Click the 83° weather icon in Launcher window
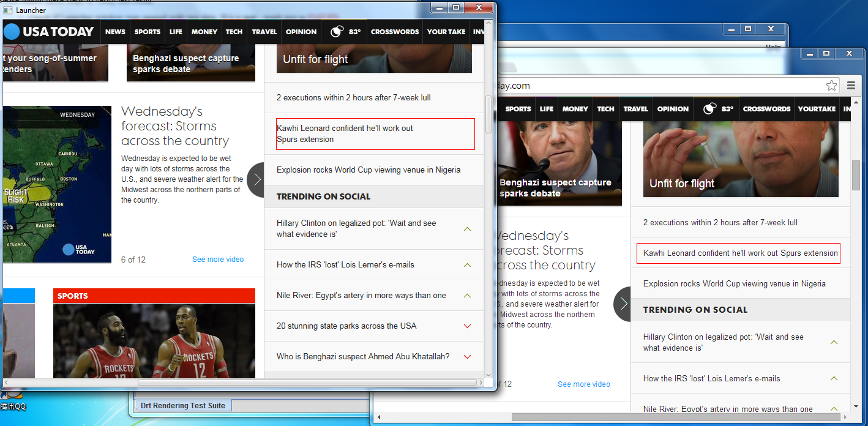This screenshot has width=868, height=426. tap(344, 32)
